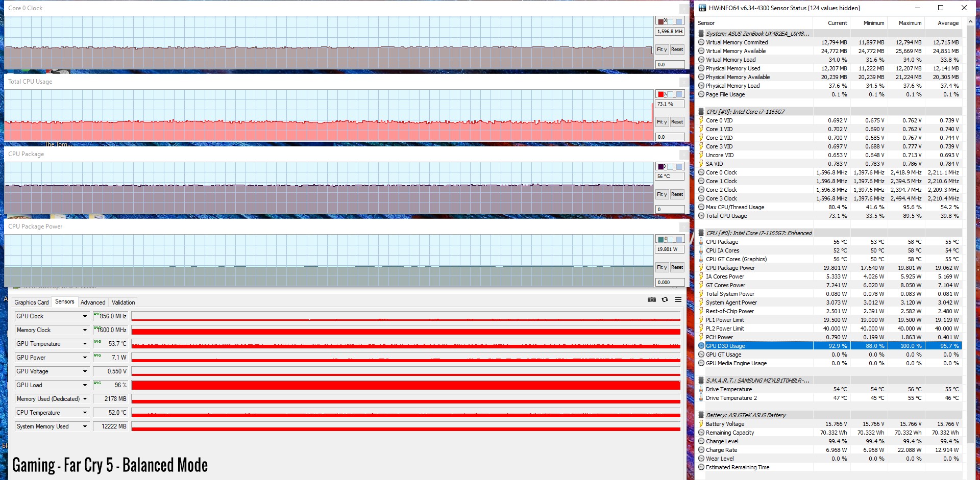
Task: Click the Battery ASUSTeK section icon
Action: point(701,415)
